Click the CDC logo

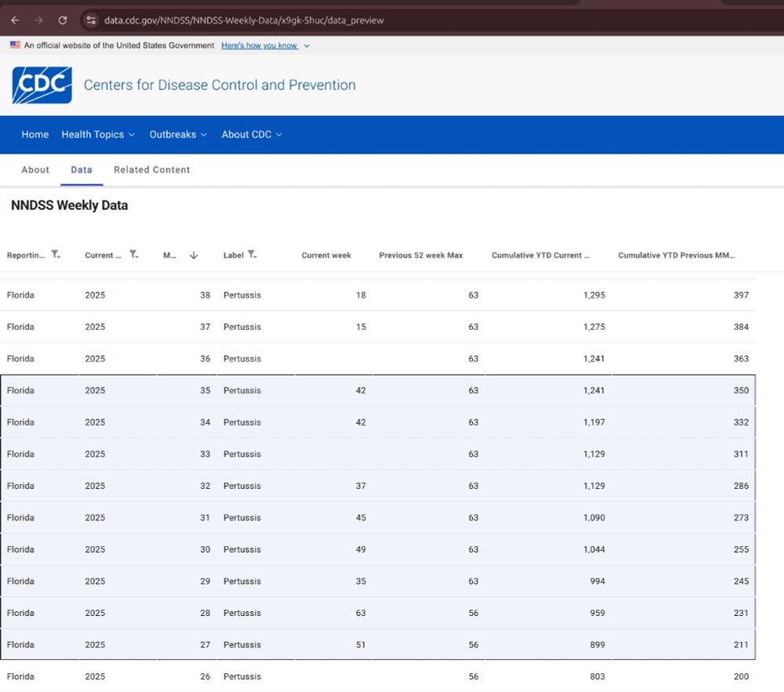pos(42,85)
